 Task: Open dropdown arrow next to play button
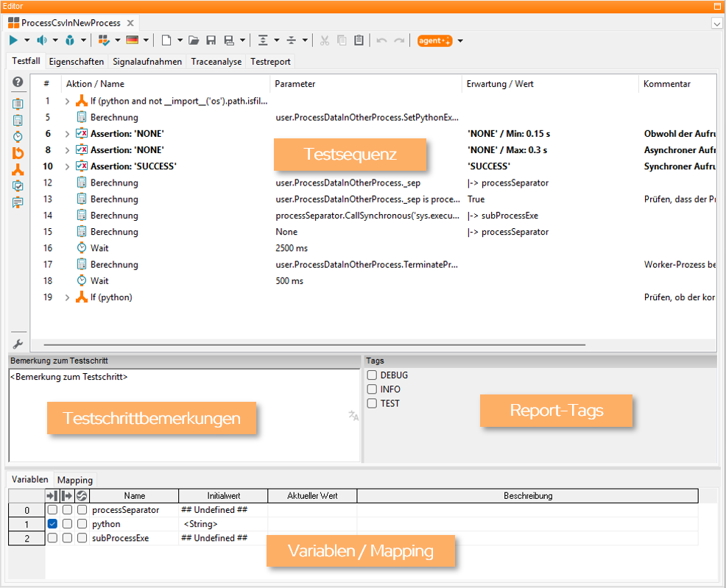(27, 40)
